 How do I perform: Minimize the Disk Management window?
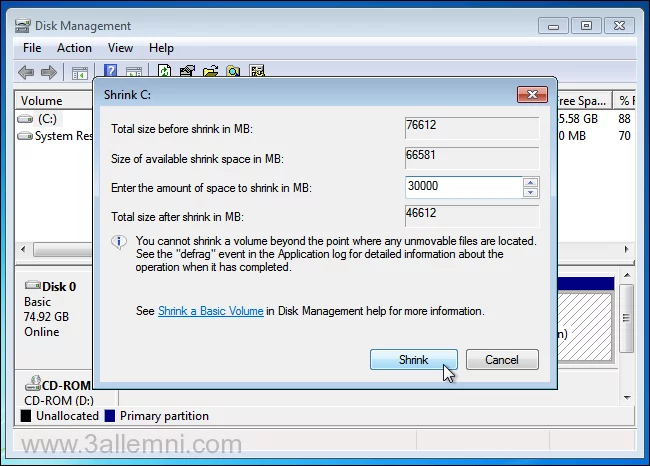click(553, 26)
